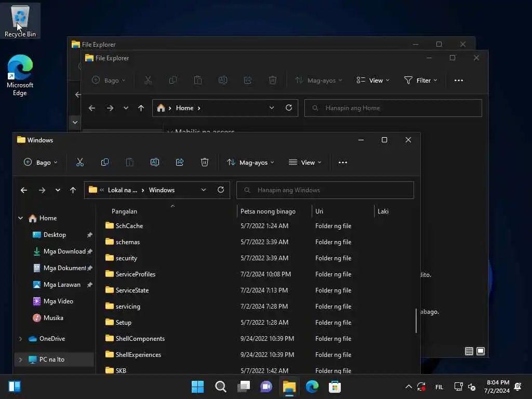The width and height of the screenshot is (532, 399).
Task: Launch Microsoft Edge from desktop shortcut
Action: coord(20,75)
